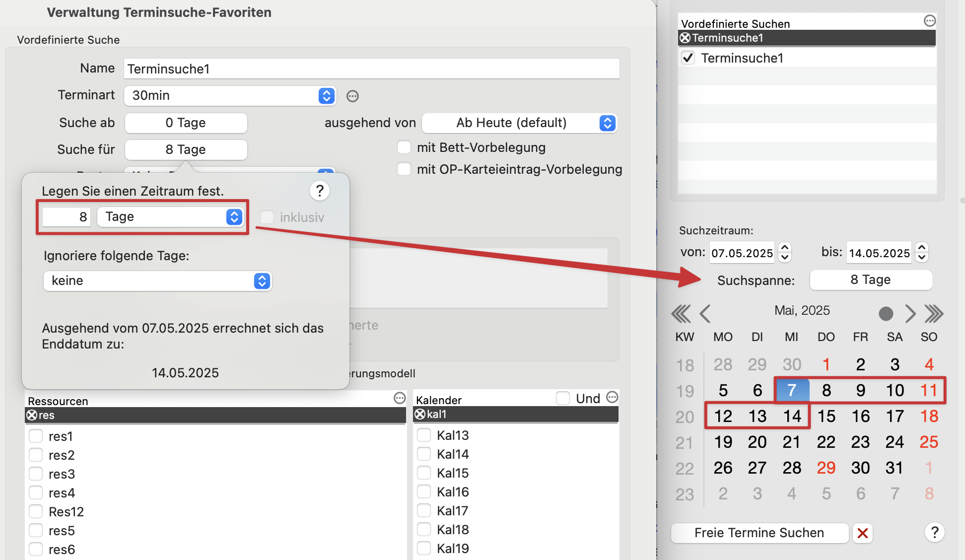Check resource res5

(36, 531)
